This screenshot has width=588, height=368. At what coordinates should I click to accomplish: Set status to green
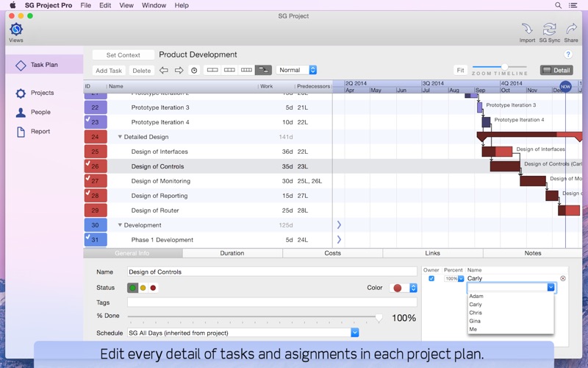coord(132,288)
